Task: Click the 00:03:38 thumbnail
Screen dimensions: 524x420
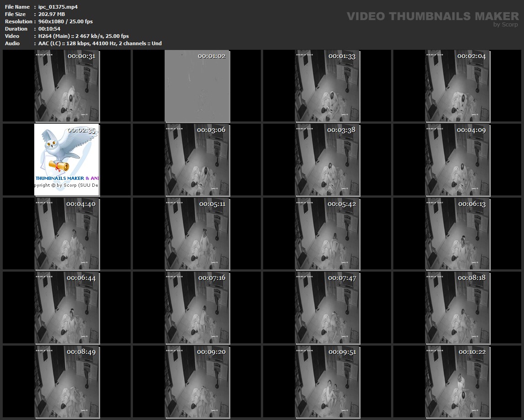Action: tap(327, 160)
